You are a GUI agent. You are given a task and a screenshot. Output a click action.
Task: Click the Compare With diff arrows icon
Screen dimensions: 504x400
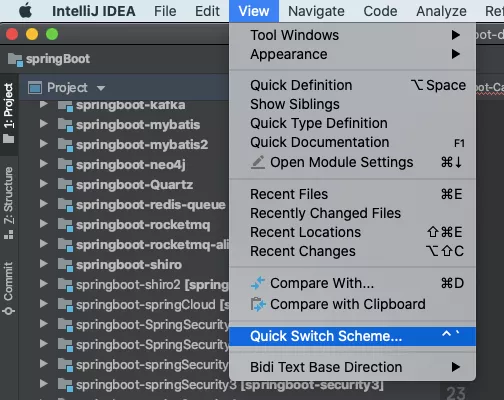[258, 283]
